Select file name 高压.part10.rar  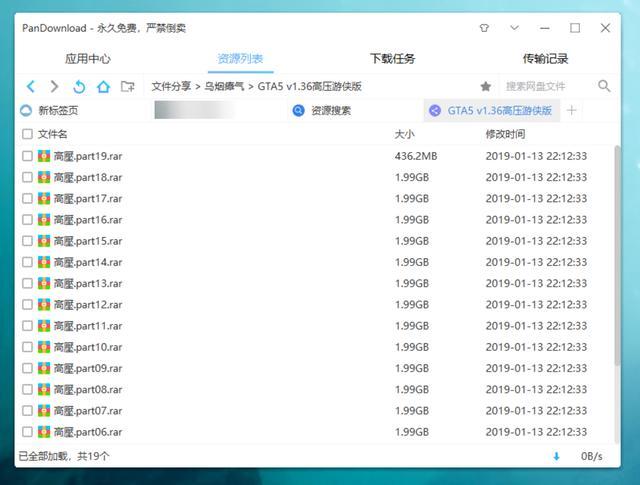coord(88,347)
